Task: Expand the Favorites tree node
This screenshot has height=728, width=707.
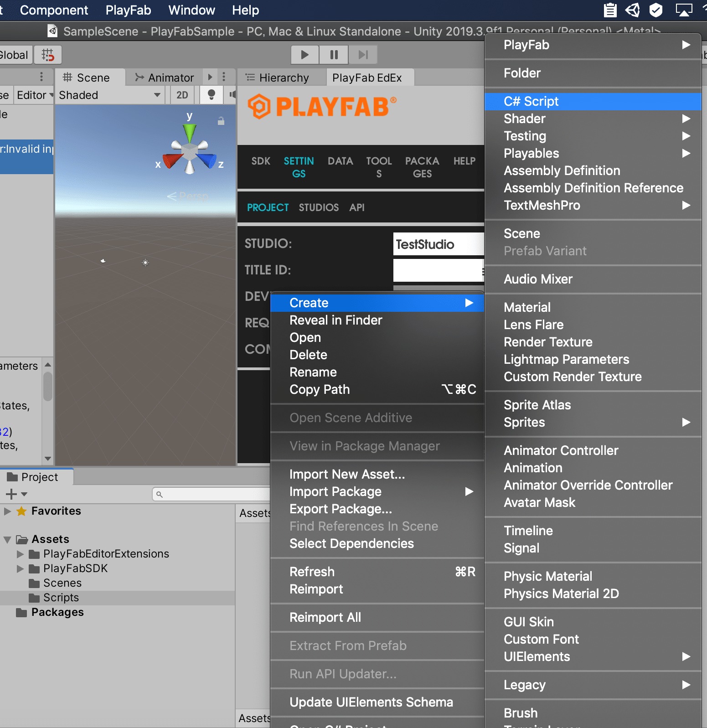Action: tap(7, 511)
